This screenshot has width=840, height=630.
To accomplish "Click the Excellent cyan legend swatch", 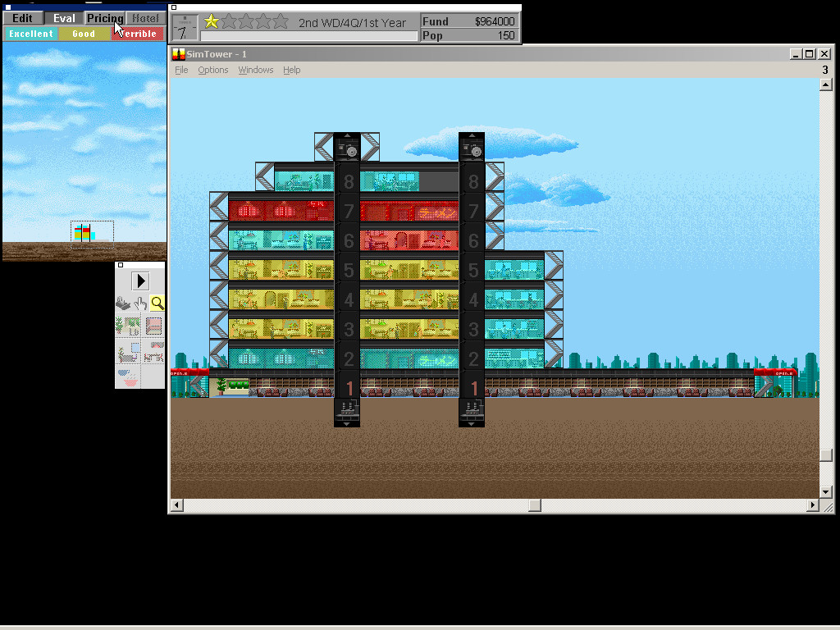I will tap(31, 34).
